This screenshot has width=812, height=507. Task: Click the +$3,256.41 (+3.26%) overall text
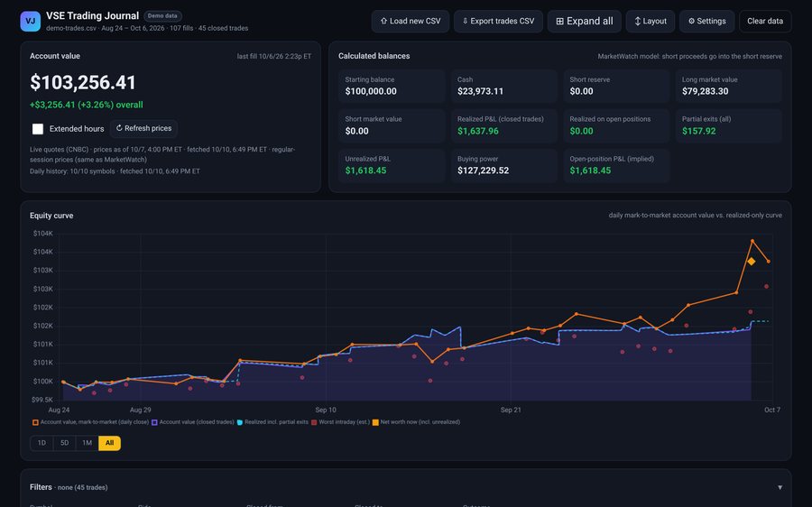(x=87, y=105)
